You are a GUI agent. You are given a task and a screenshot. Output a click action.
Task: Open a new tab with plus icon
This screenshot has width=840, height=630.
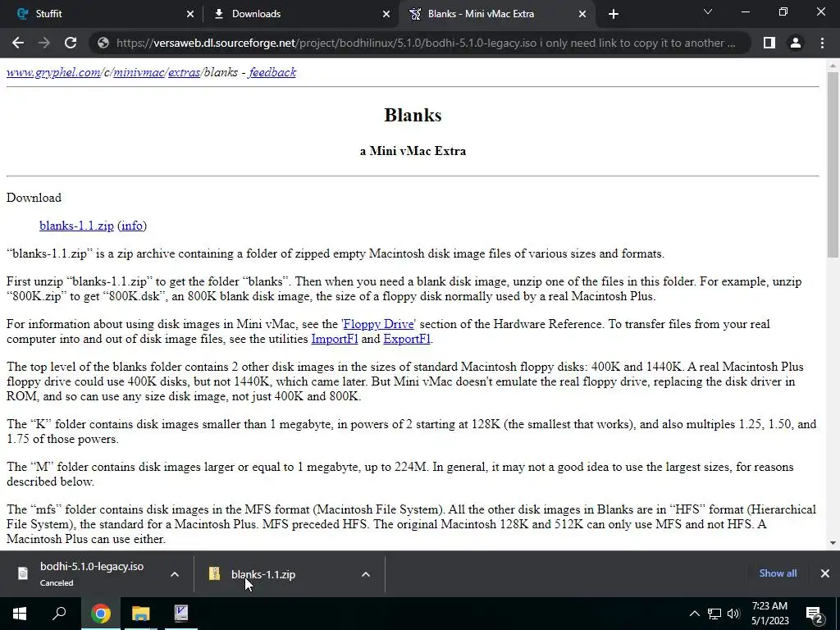click(x=614, y=14)
